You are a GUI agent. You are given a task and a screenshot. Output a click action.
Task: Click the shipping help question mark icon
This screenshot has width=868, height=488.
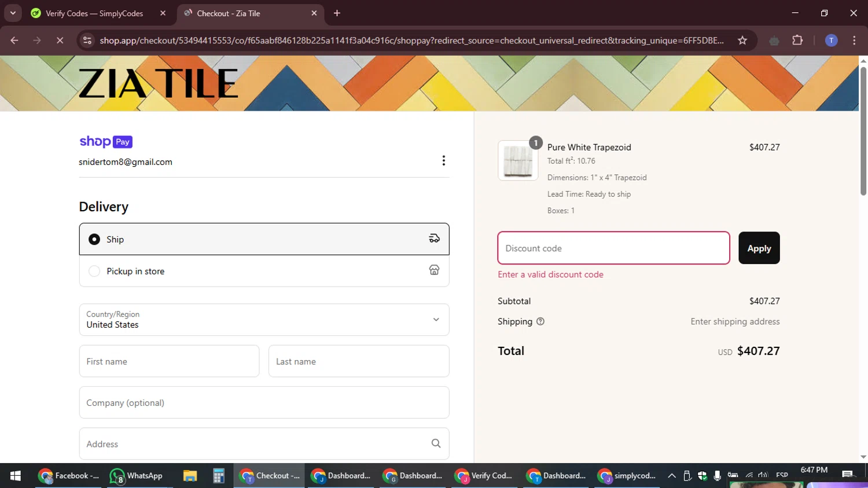(540, 322)
